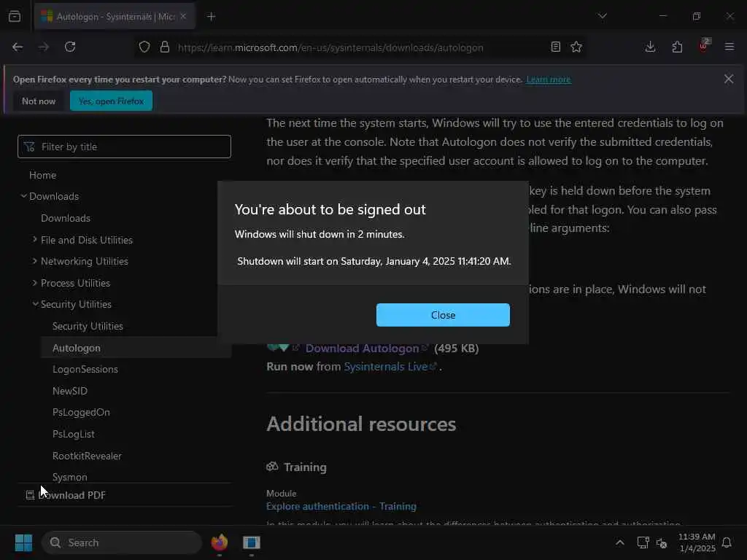Open the notification bell
This screenshot has width=747, height=560.
727,542
